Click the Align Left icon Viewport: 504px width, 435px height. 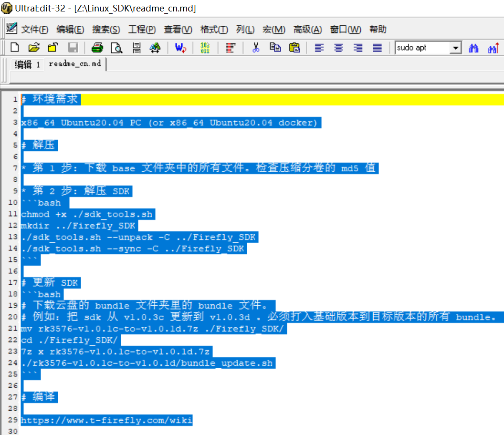click(x=319, y=48)
